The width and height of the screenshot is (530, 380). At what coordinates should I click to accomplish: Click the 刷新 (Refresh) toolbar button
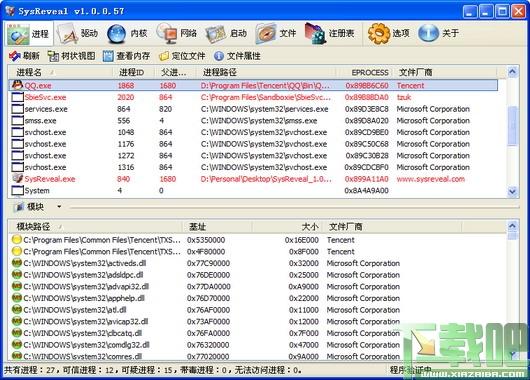(x=24, y=56)
